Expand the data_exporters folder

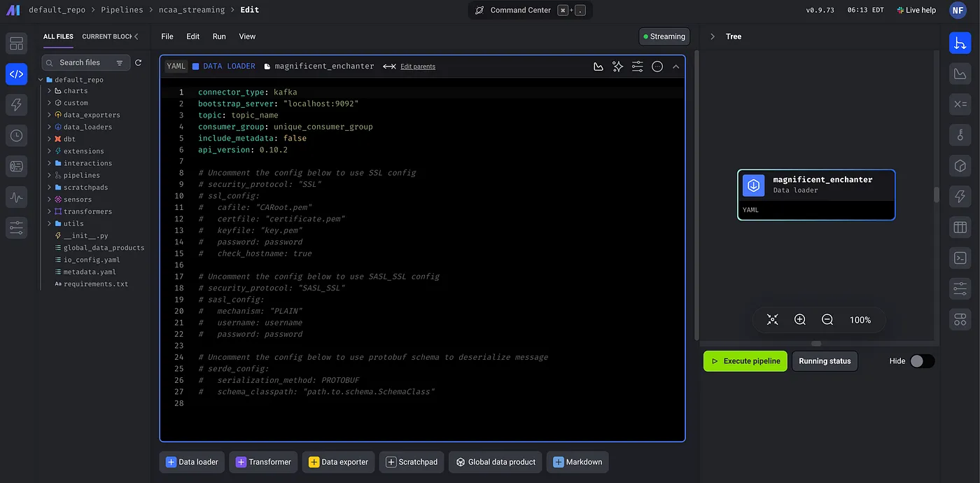(49, 115)
